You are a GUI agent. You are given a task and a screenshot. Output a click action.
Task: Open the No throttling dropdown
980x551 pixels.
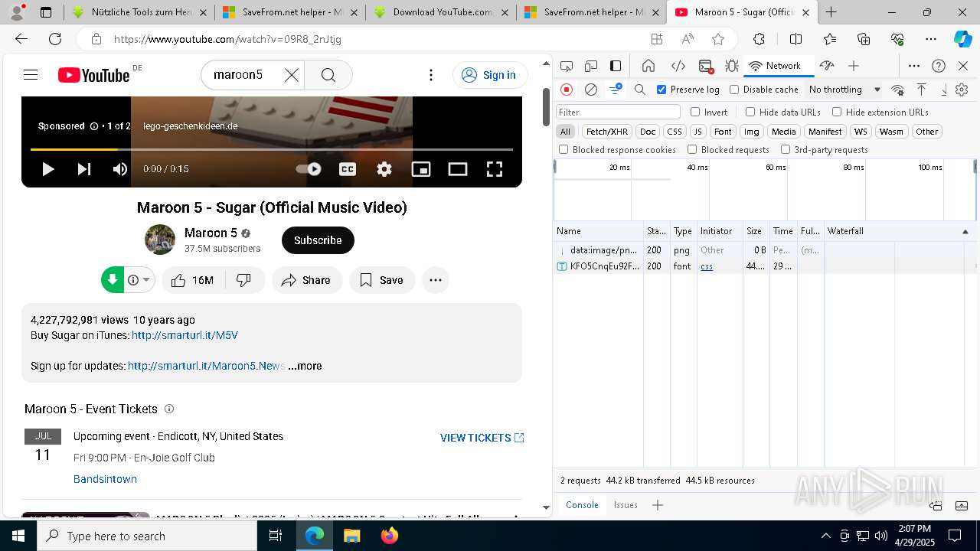click(x=844, y=90)
